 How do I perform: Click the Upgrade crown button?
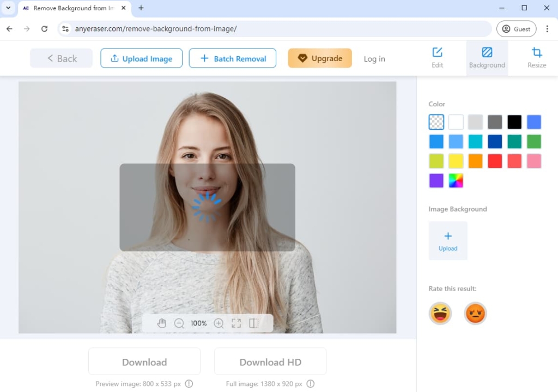tap(320, 58)
